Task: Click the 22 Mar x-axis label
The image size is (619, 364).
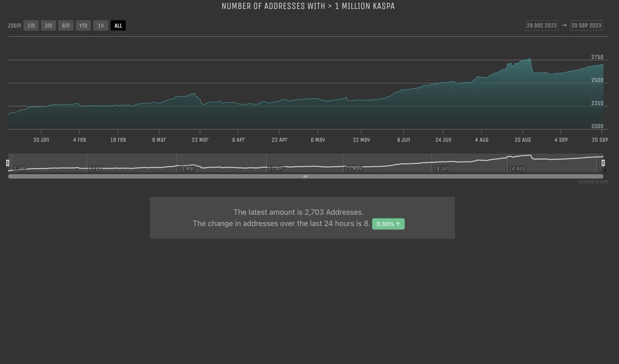Action: (x=200, y=140)
